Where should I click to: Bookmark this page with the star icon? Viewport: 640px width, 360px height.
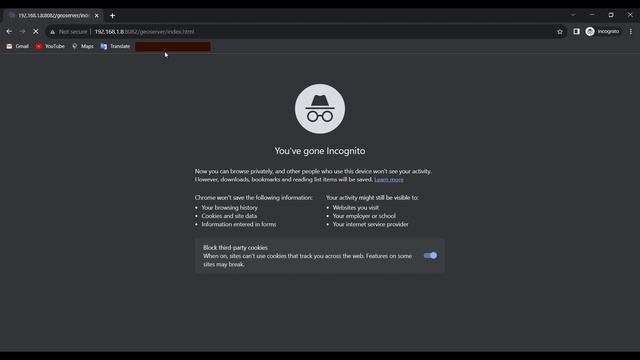tap(560, 31)
